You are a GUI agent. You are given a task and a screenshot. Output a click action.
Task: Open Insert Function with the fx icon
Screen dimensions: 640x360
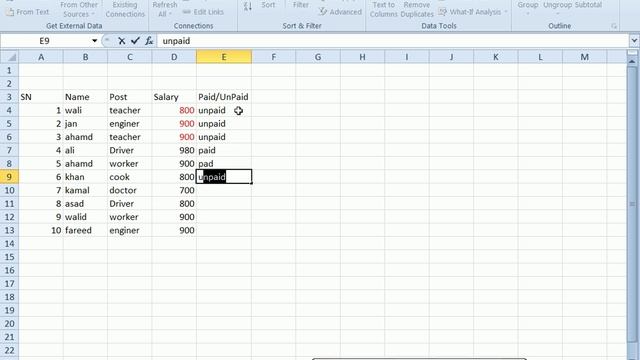[149, 41]
